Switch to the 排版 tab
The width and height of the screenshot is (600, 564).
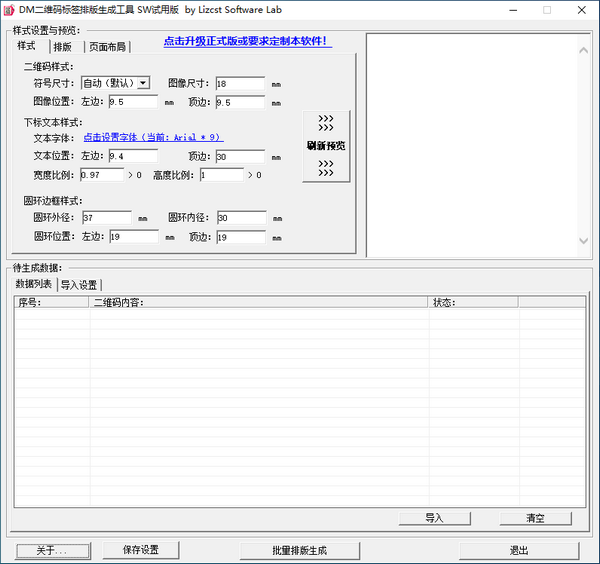tap(63, 46)
